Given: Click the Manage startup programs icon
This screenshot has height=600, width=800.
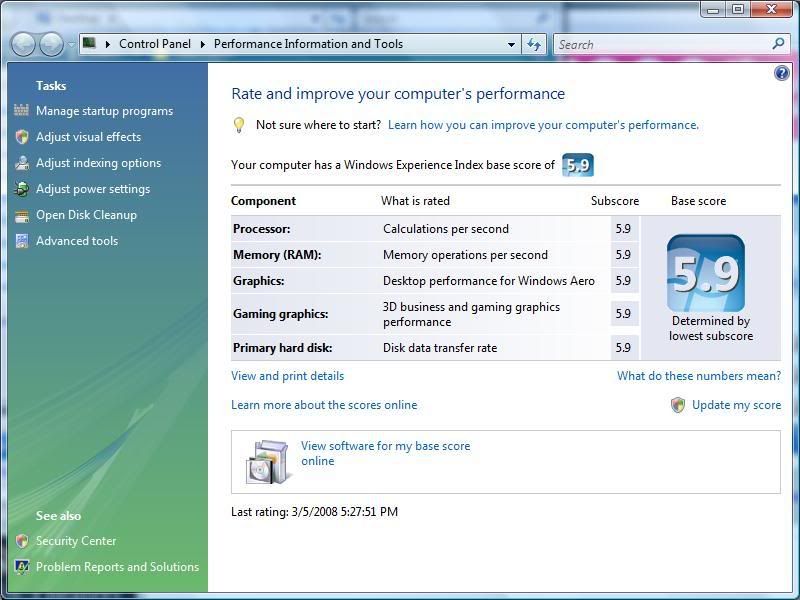Looking at the screenshot, I should pyautogui.click(x=21, y=110).
